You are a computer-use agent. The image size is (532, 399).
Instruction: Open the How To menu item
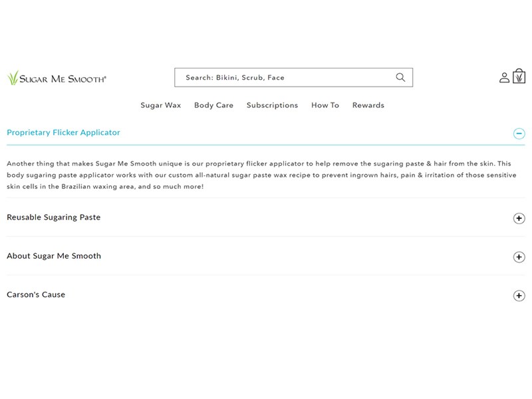[325, 105]
